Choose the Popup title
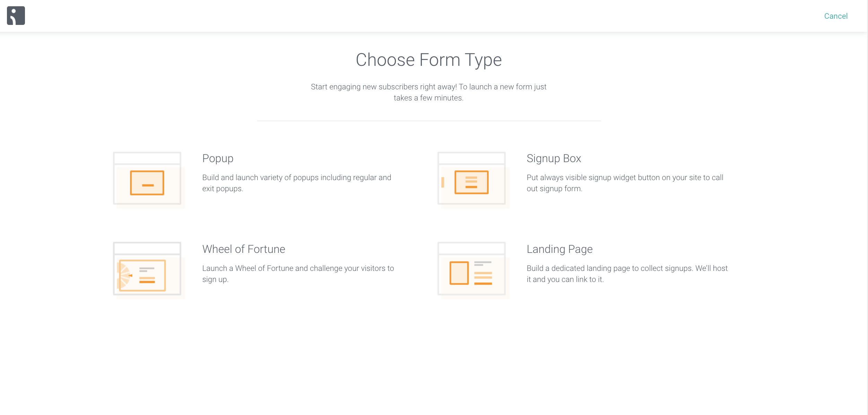The width and height of the screenshot is (868, 415). (x=218, y=158)
